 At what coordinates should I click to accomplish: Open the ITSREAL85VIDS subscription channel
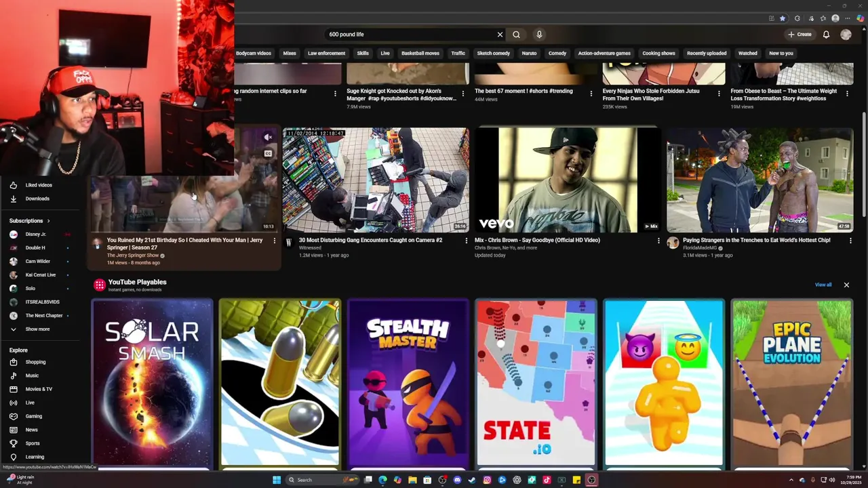coord(42,302)
